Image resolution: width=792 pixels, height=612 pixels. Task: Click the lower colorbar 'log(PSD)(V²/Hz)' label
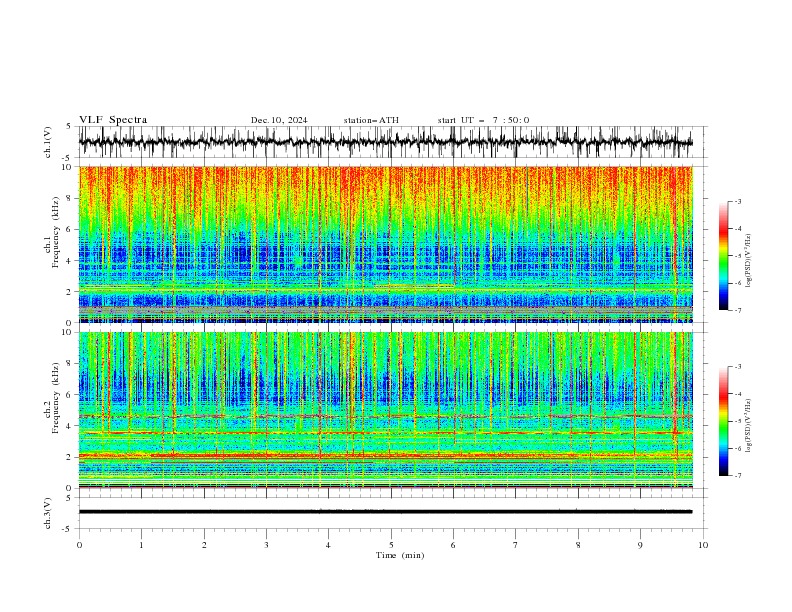pyautogui.click(x=748, y=426)
